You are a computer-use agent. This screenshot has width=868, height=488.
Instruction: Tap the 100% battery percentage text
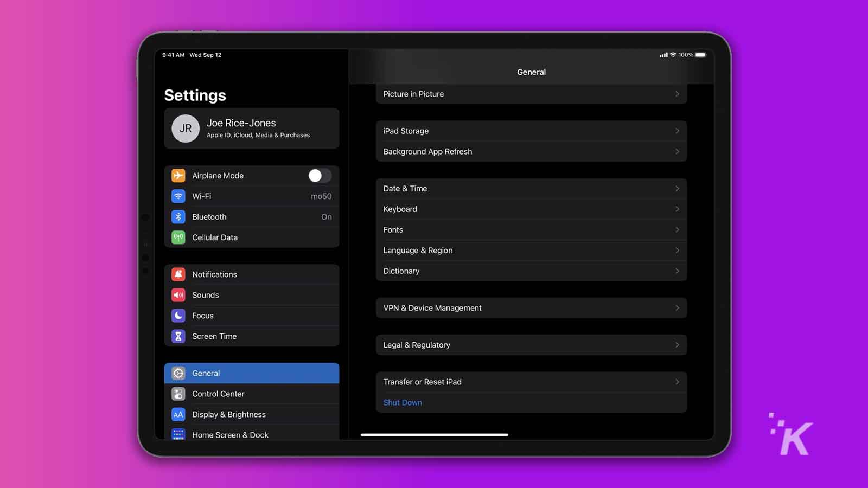point(686,55)
